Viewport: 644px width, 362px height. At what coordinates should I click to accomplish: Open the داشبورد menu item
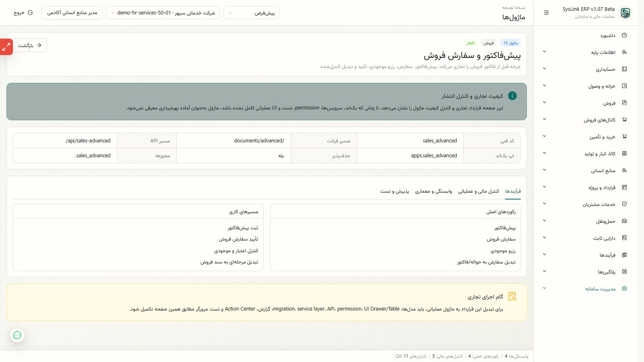(x=586, y=35)
